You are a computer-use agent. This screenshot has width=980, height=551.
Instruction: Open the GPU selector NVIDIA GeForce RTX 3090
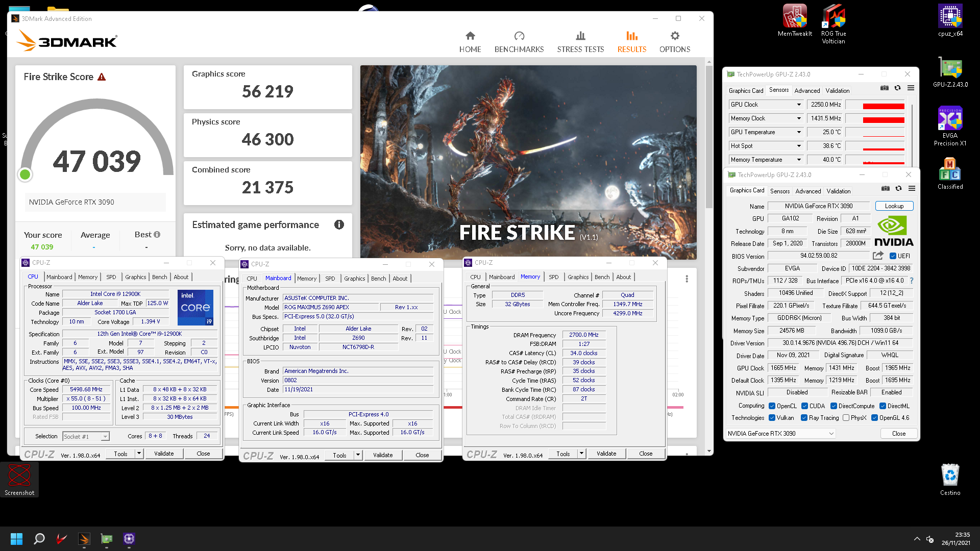pos(781,434)
